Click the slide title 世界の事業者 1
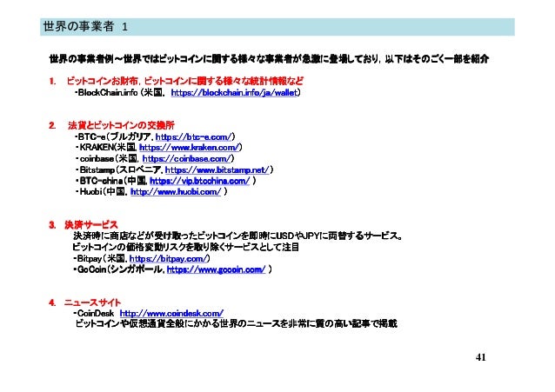The image size is (555, 392). point(85,27)
